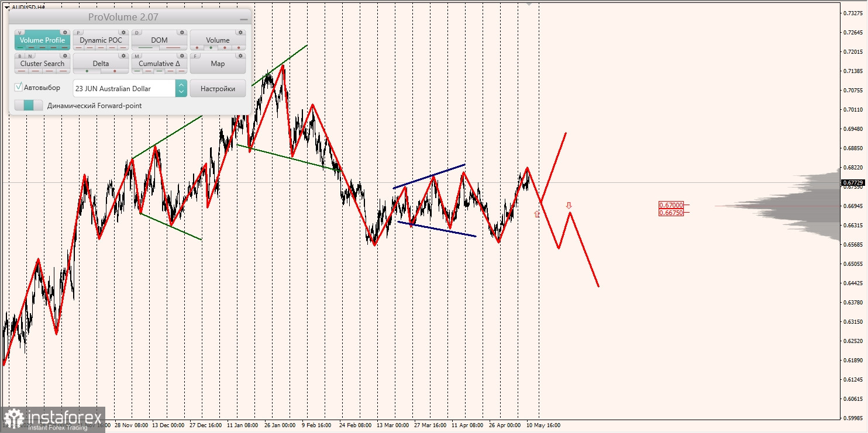Select the green dot segment under Delta
The width and height of the screenshot is (868, 433).
coord(87,71)
